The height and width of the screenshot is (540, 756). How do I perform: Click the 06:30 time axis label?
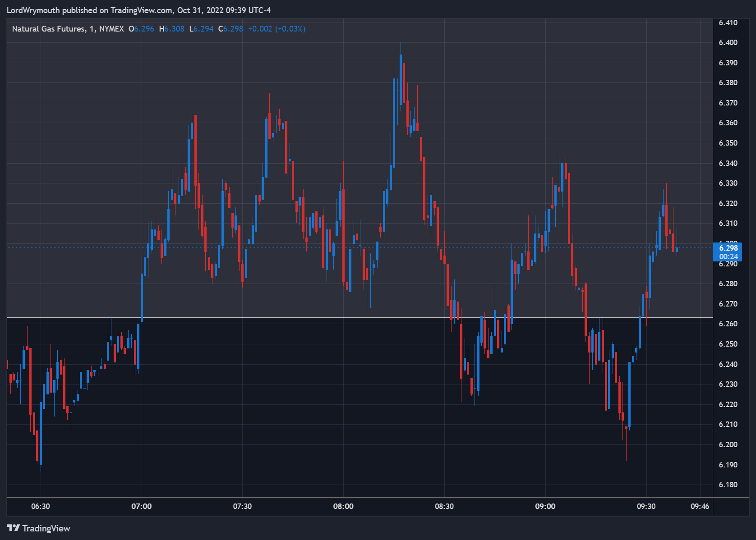(41, 506)
